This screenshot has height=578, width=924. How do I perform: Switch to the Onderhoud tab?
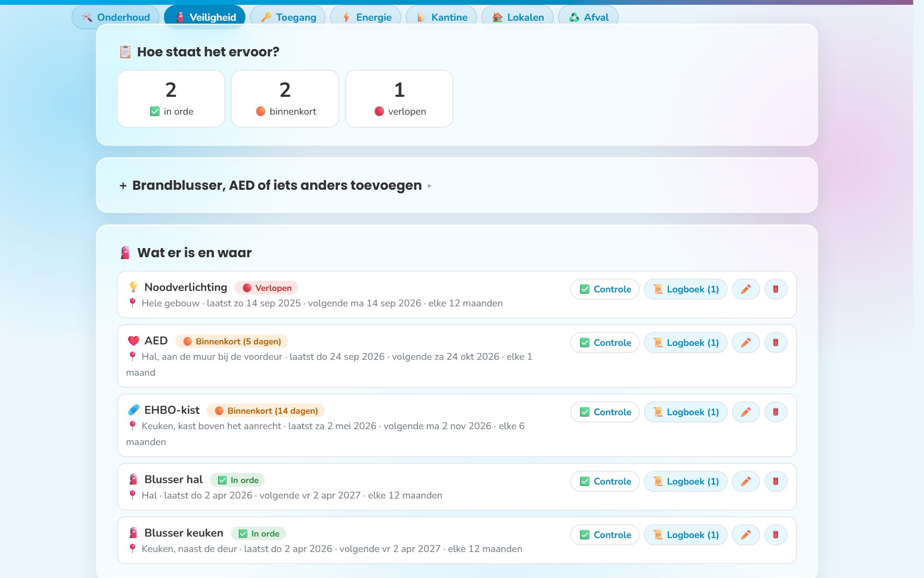(115, 17)
